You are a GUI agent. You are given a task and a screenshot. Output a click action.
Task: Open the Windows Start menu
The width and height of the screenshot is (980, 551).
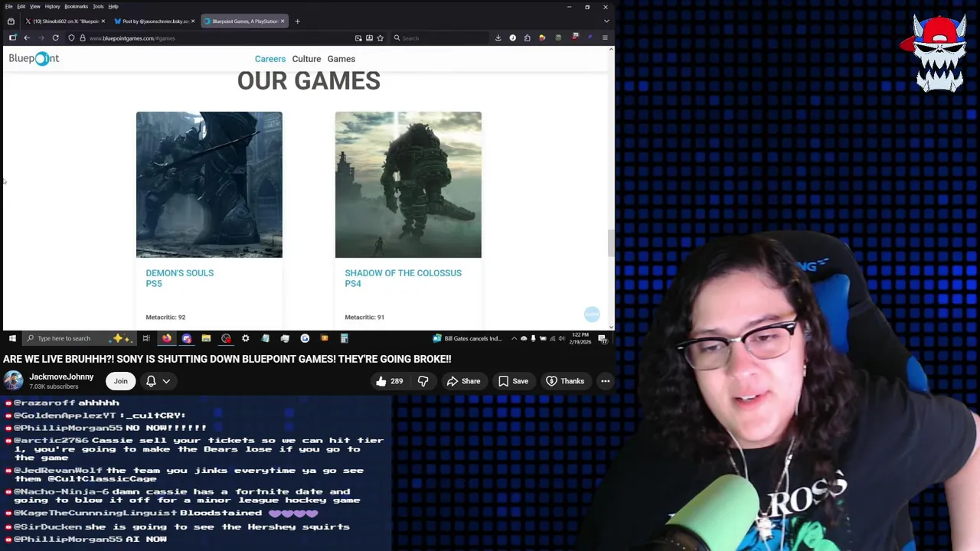tap(11, 338)
